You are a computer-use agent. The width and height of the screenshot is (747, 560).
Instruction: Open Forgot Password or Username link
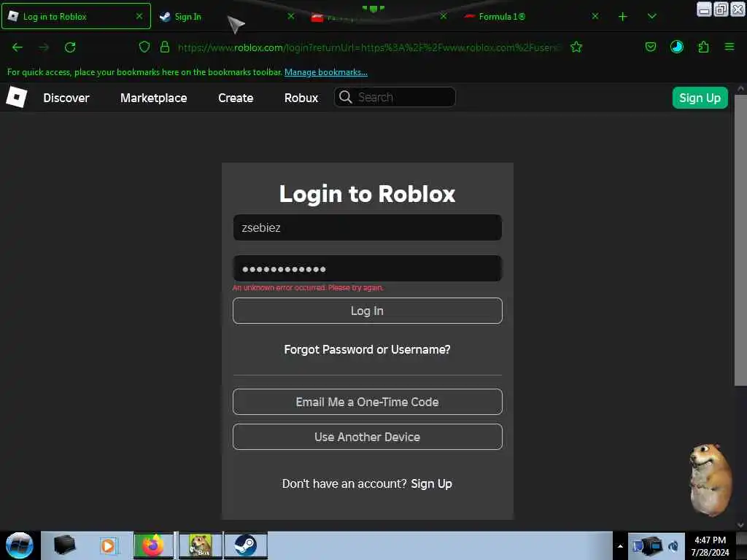pos(368,349)
